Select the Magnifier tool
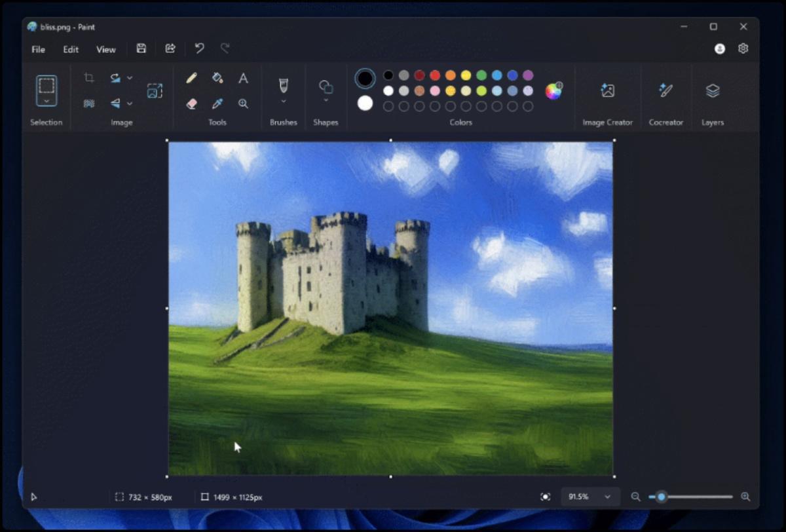Image resolution: width=786 pixels, height=532 pixels. click(x=243, y=104)
